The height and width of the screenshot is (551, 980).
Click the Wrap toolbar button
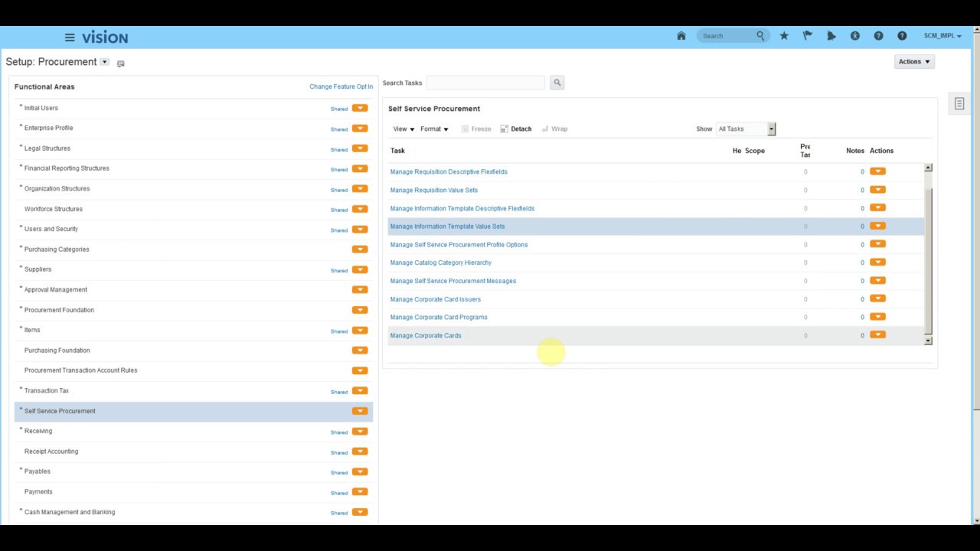pyautogui.click(x=554, y=129)
